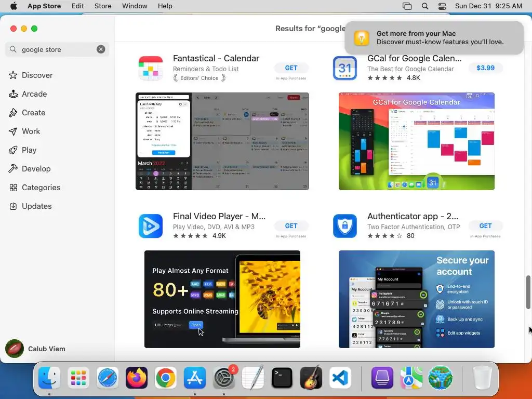Click the Play rocket icon in sidebar

tap(13, 150)
